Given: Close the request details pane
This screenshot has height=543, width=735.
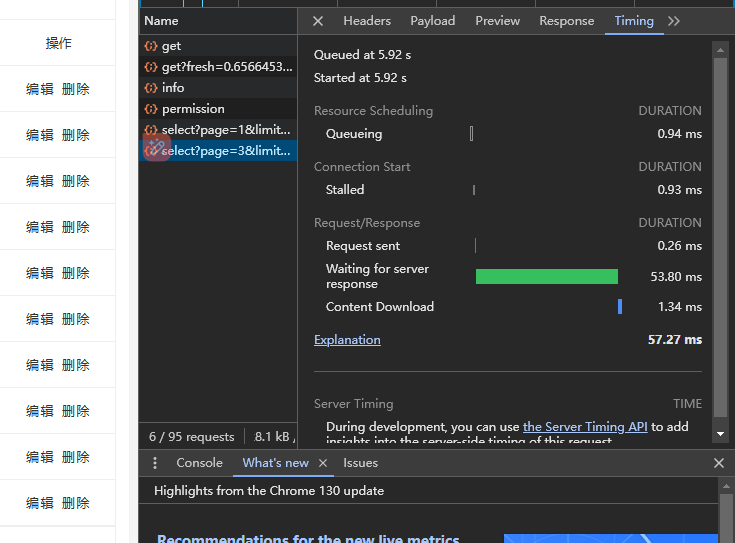Looking at the screenshot, I should pyautogui.click(x=318, y=21).
